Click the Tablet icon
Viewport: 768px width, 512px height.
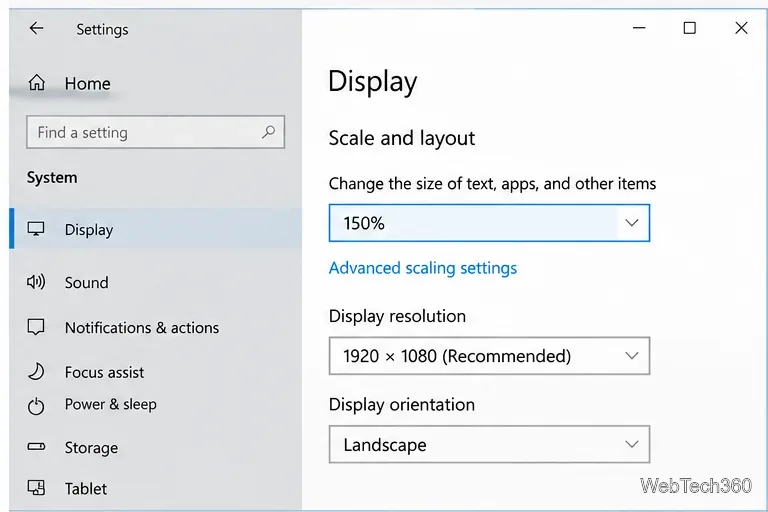(x=36, y=488)
